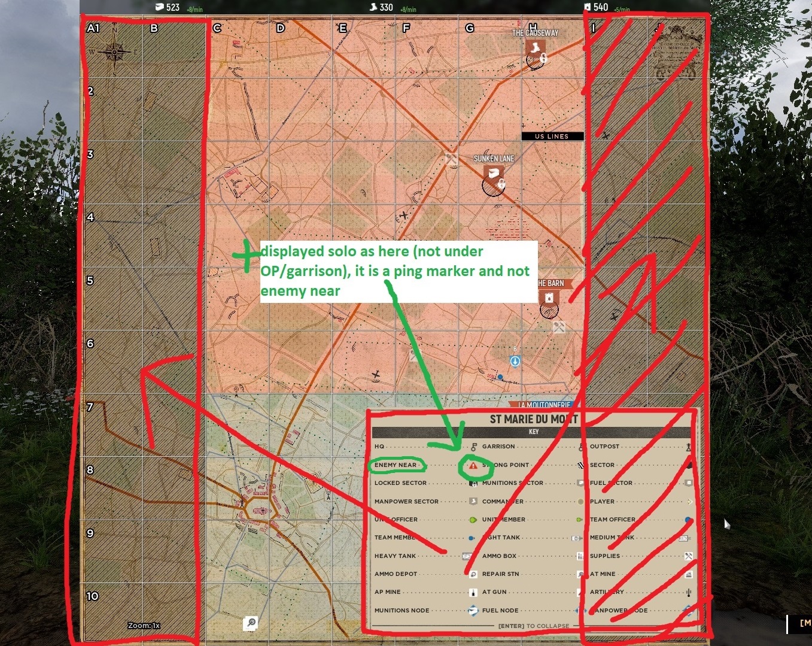Click the US LINES label
The image size is (812, 646).
552,137
